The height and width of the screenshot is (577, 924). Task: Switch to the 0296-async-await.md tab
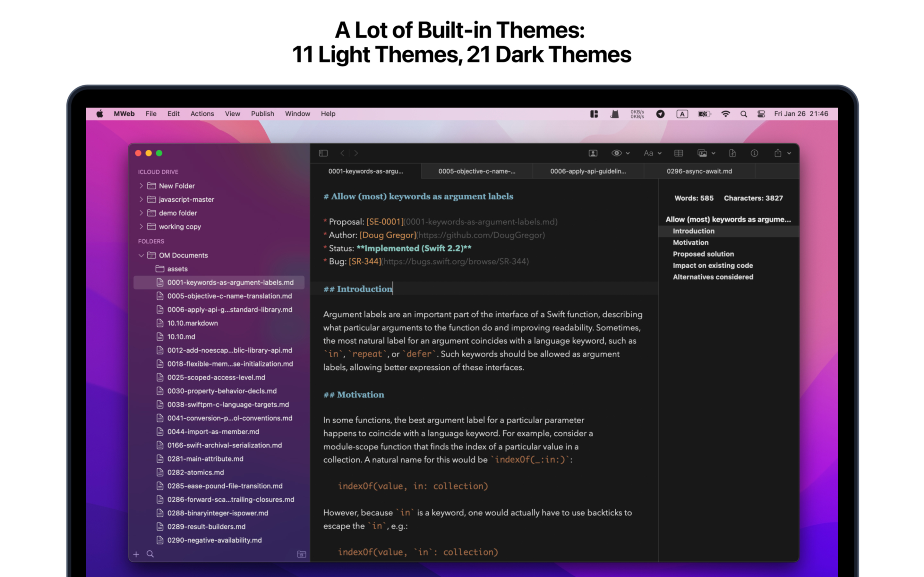tap(699, 171)
